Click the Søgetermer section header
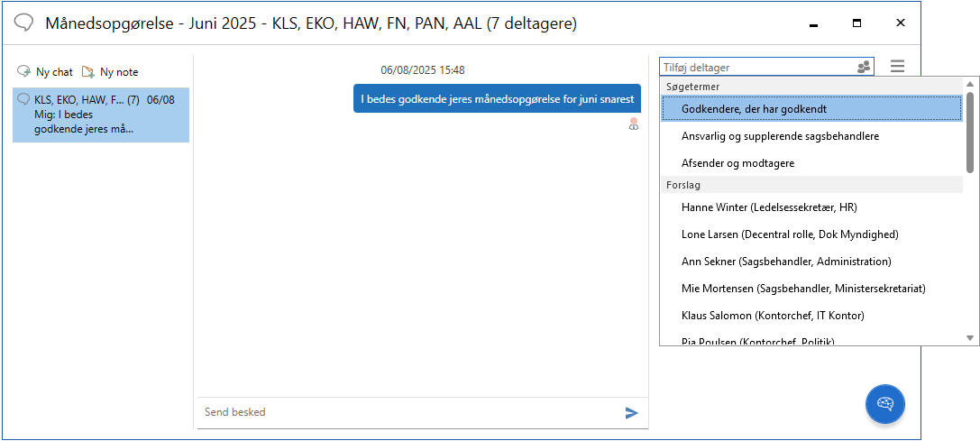Viewport: 980px width, 441px height. pyautogui.click(x=811, y=86)
